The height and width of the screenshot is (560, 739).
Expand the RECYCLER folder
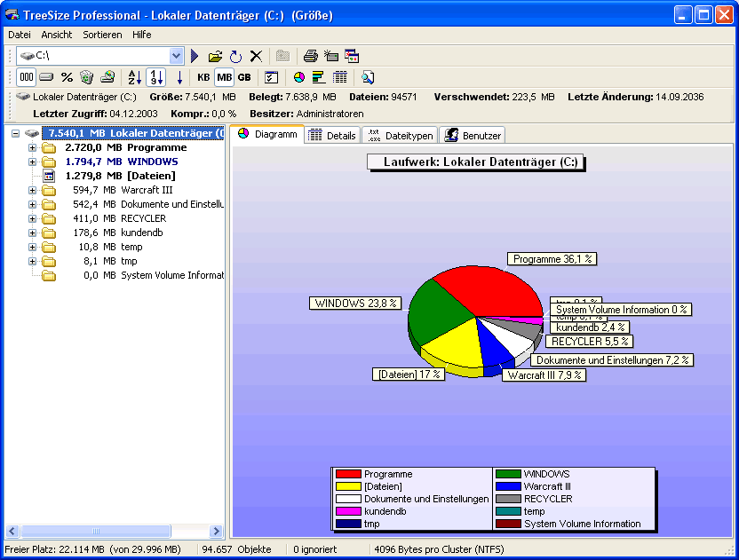tap(32, 218)
